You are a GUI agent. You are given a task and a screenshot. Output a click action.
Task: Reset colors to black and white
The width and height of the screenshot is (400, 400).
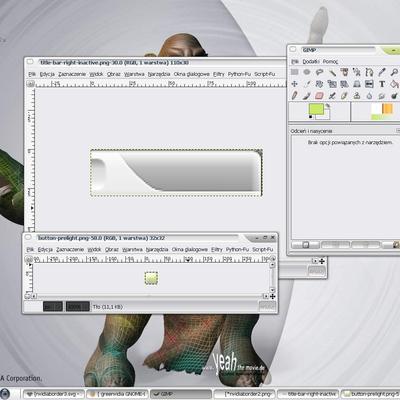[x=311, y=117]
